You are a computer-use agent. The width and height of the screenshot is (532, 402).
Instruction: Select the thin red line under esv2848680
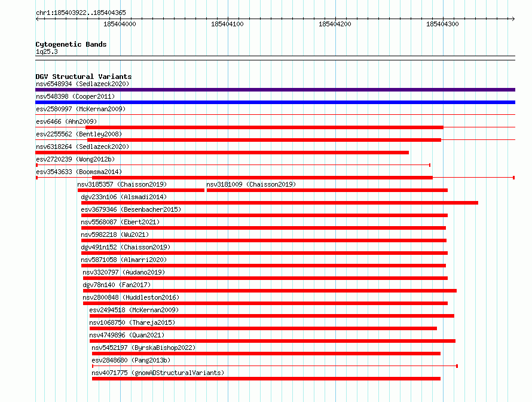tap(275, 366)
